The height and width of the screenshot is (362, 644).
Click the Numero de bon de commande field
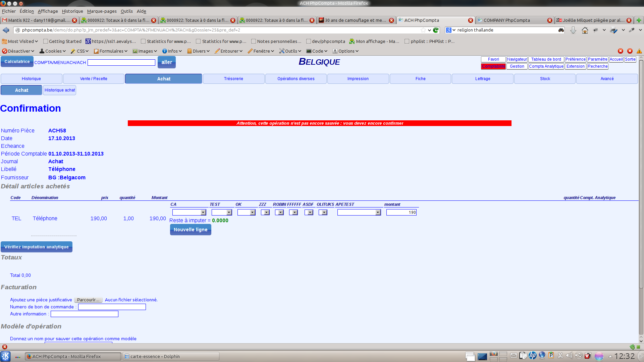click(x=112, y=307)
